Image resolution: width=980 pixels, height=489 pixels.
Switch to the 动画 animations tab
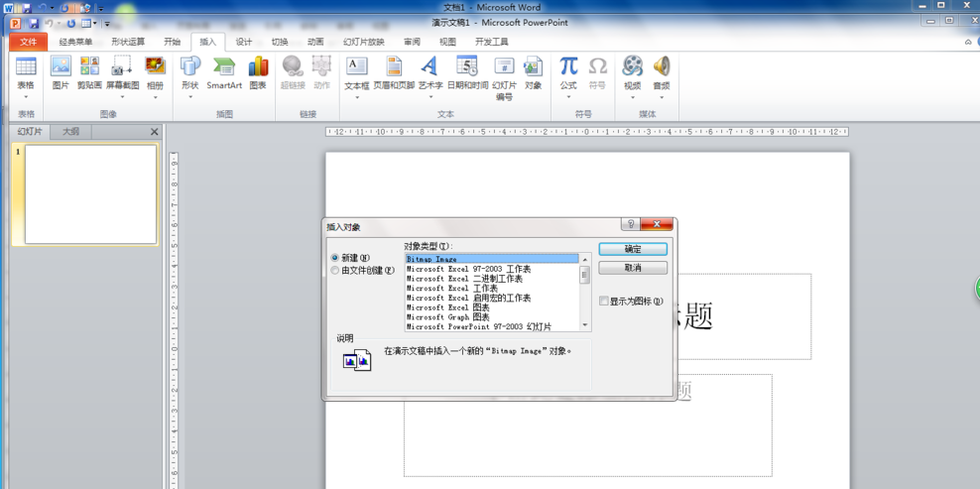(x=315, y=42)
